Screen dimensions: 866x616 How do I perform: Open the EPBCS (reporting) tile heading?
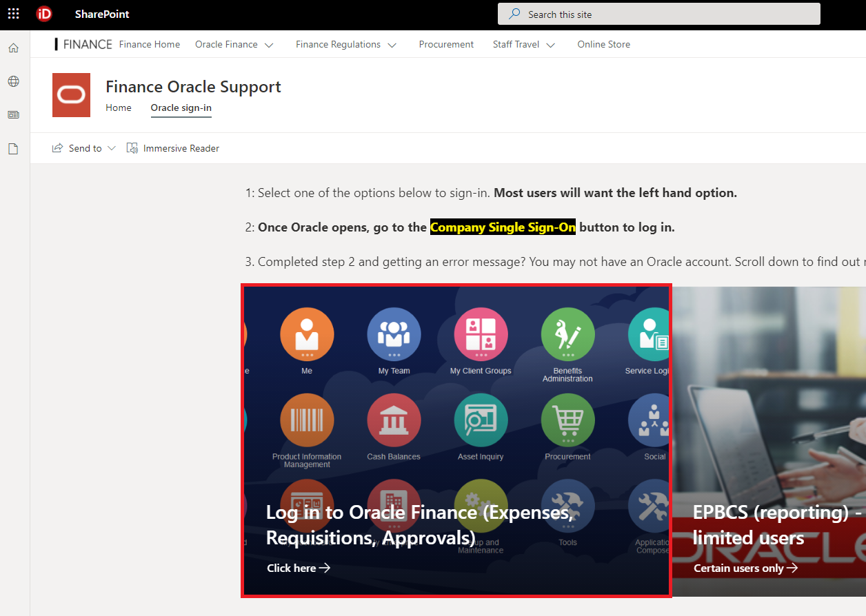coord(778,524)
